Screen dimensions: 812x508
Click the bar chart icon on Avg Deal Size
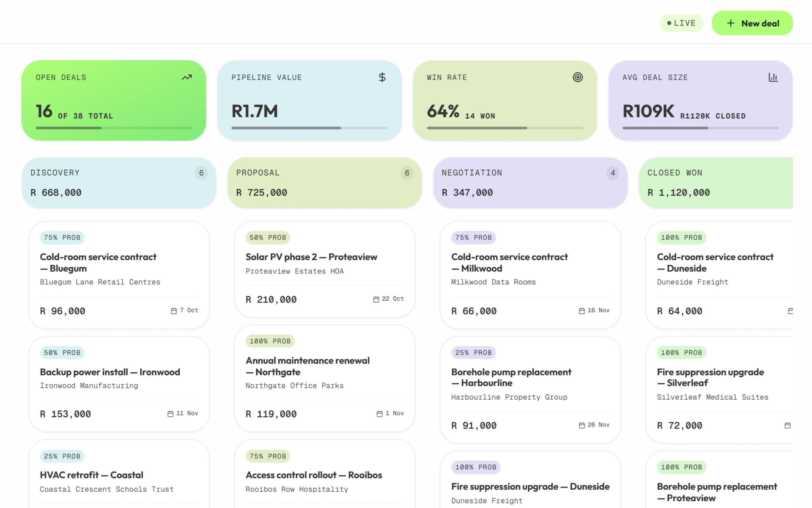click(773, 77)
